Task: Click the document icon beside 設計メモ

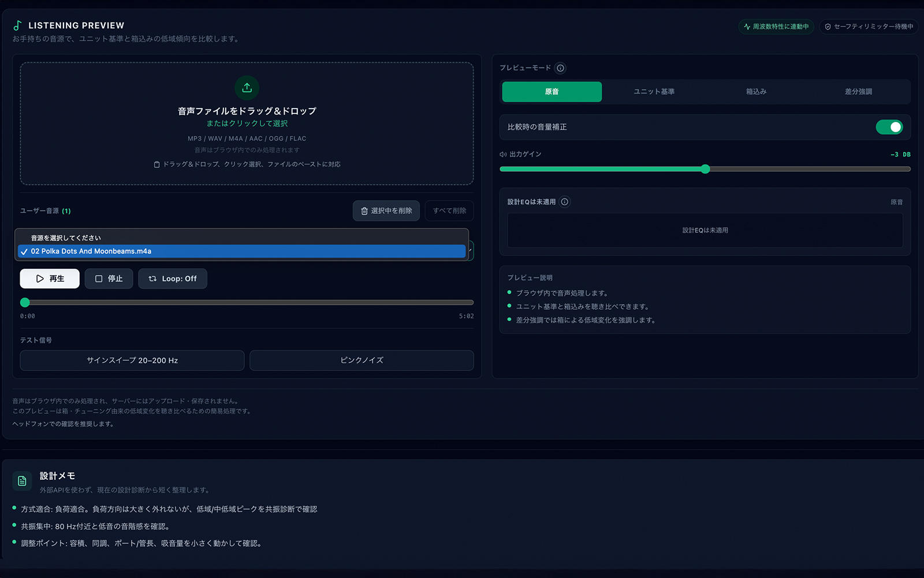Action: pos(22,481)
